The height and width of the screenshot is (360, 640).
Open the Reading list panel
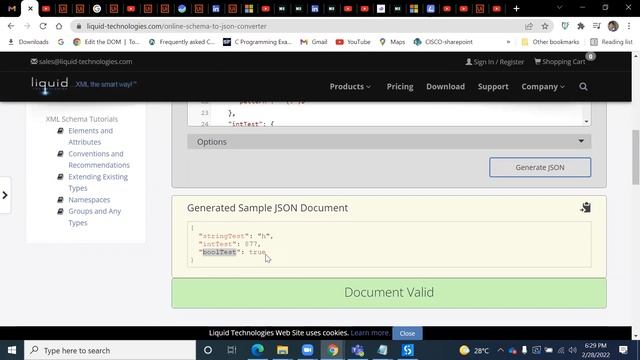pos(611,42)
